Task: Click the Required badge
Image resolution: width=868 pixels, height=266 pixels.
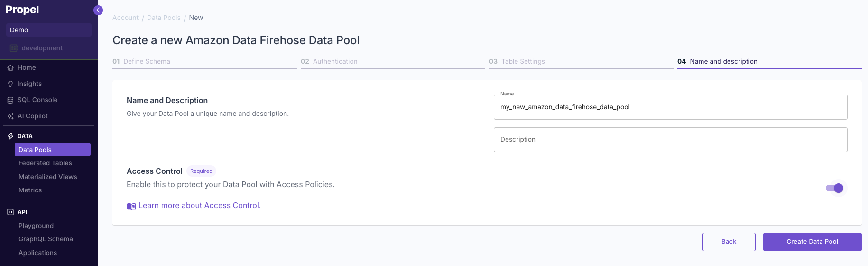Action: pos(201,171)
